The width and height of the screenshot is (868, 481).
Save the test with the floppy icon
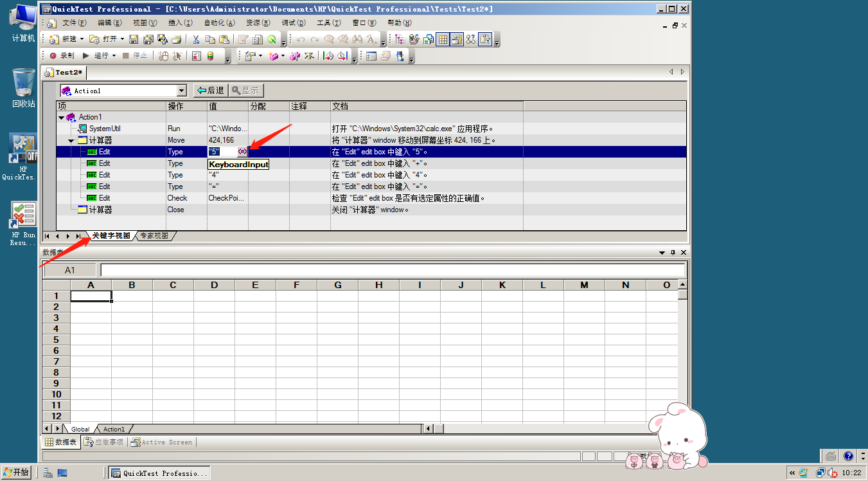pyautogui.click(x=134, y=39)
